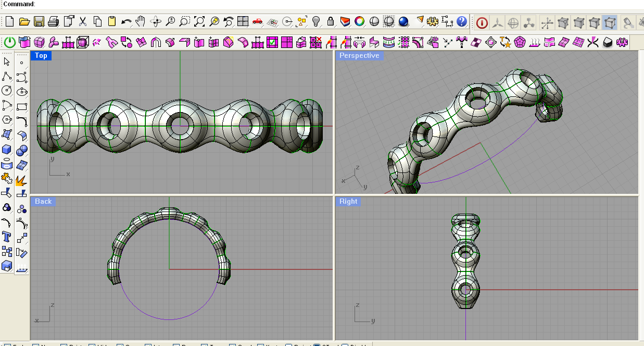This screenshot has height=346, width=644.
Task: Click the red car icon
Action: [257, 21]
